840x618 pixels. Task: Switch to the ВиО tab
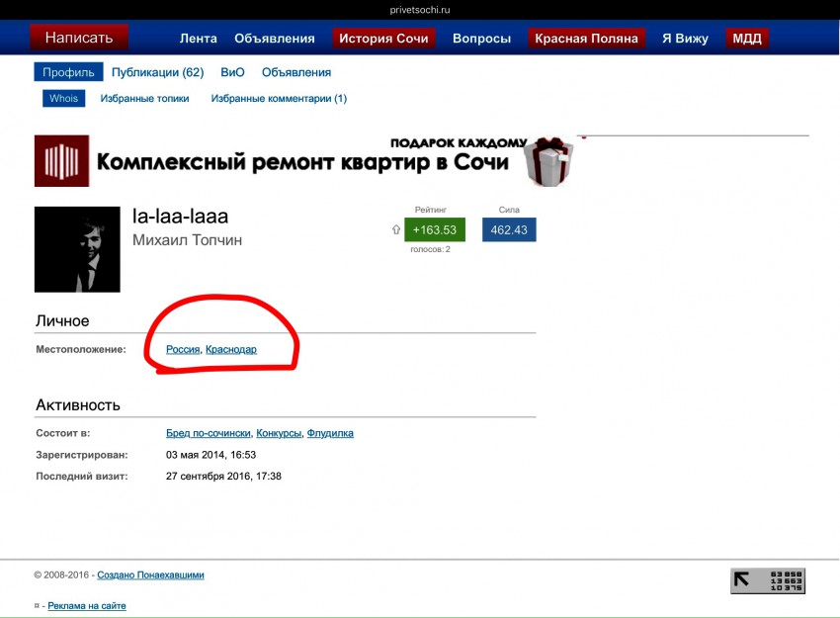(x=232, y=72)
